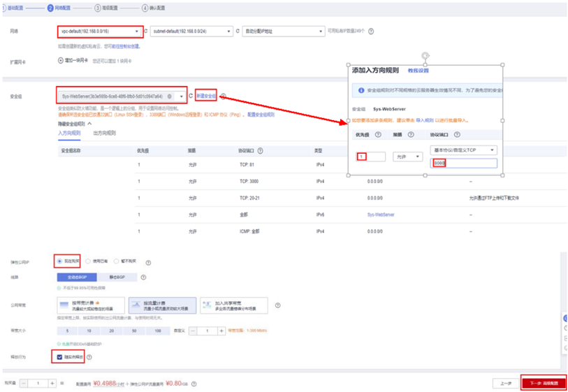Choose 全动态BGP line type

coord(77,277)
